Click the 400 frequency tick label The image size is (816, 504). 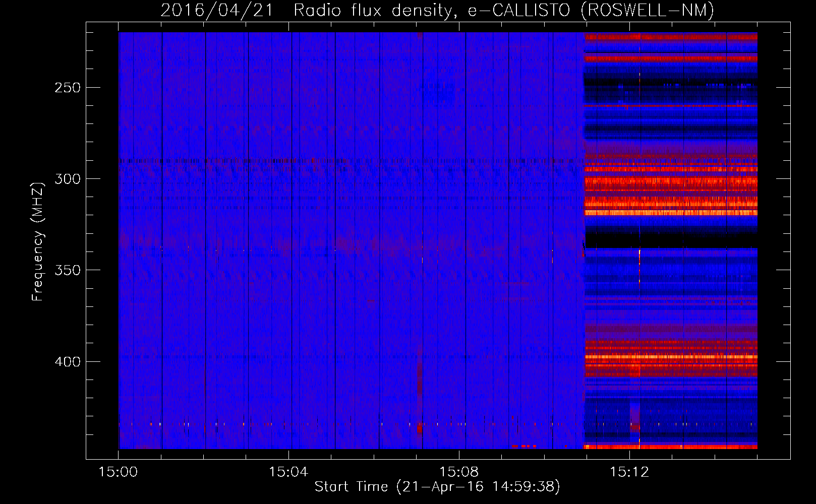[67, 362]
